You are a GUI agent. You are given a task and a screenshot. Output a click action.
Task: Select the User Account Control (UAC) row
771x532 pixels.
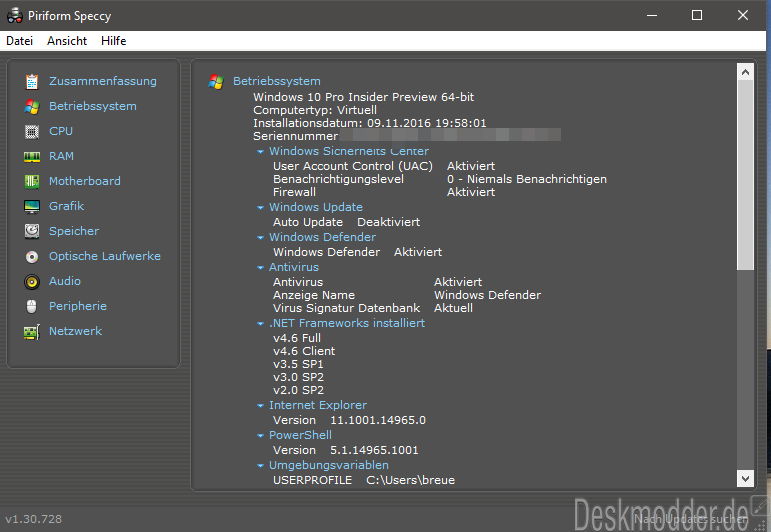pyautogui.click(x=384, y=166)
